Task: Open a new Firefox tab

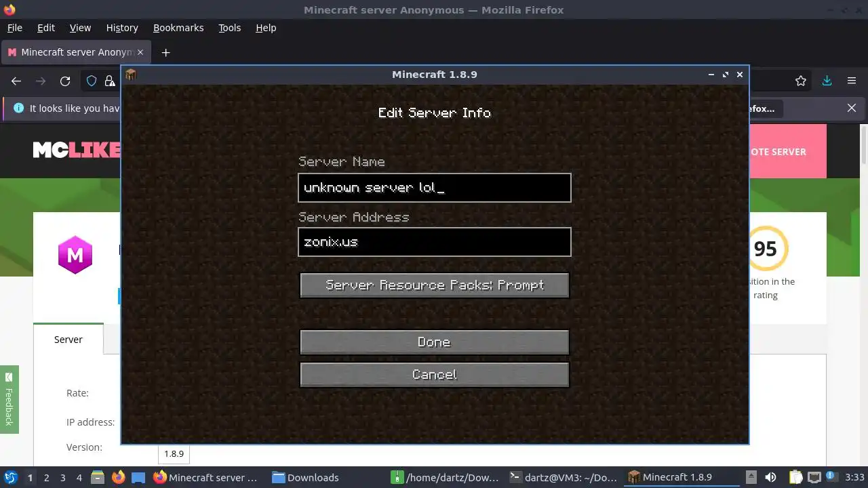Action: tap(165, 52)
